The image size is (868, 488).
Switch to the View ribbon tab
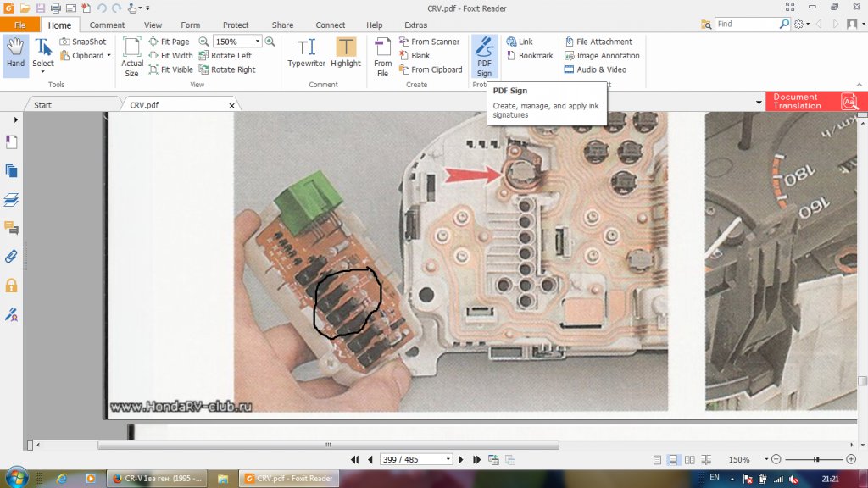pos(153,25)
